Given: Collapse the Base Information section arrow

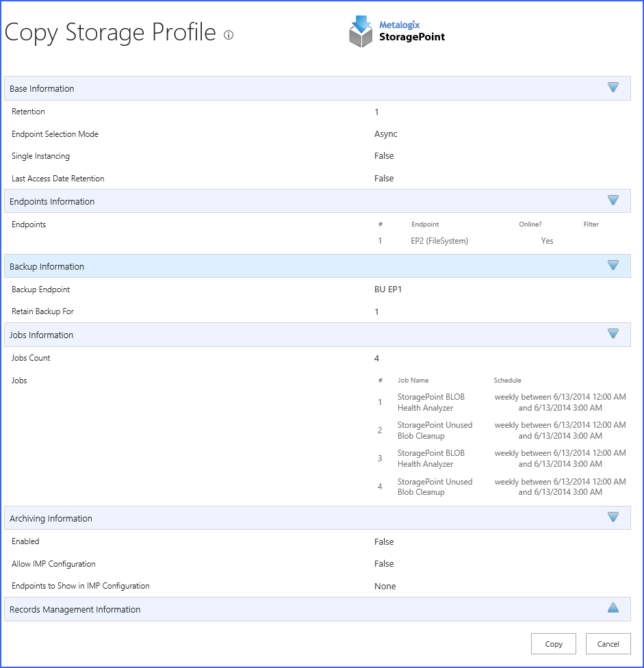Looking at the screenshot, I should click(x=613, y=88).
